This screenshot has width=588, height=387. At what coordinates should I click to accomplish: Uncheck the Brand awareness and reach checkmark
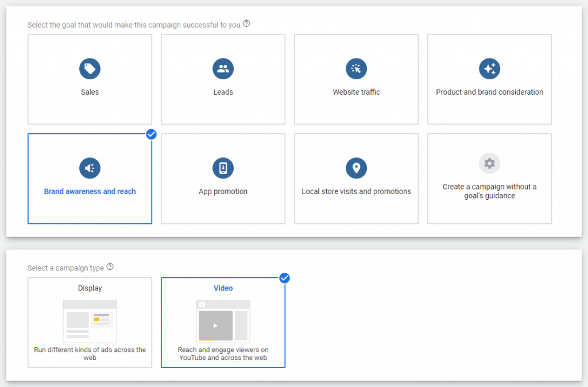tap(152, 134)
